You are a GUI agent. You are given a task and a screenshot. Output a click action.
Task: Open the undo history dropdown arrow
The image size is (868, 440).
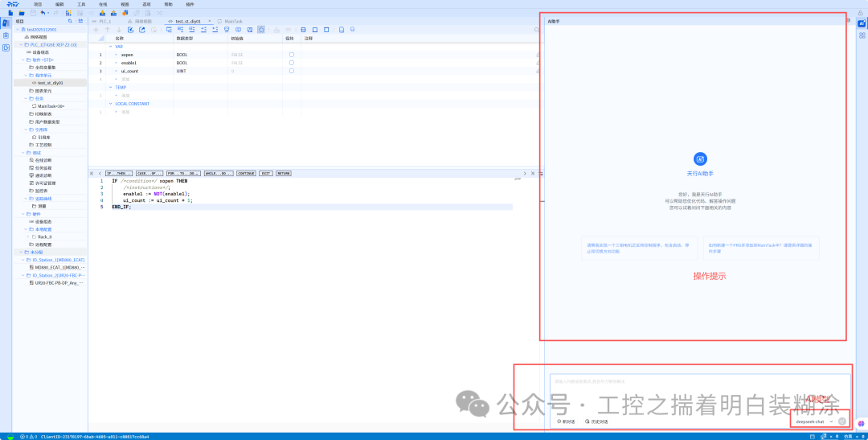click(x=48, y=13)
